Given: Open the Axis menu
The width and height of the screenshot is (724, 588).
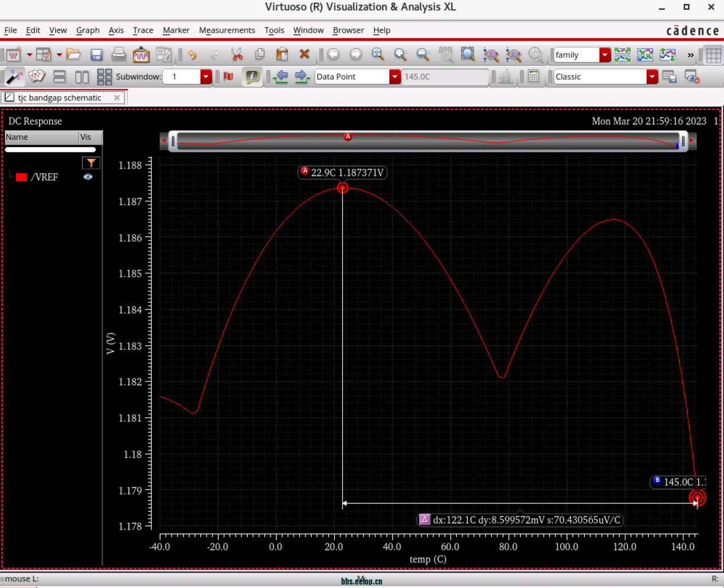Looking at the screenshot, I should pos(116,30).
